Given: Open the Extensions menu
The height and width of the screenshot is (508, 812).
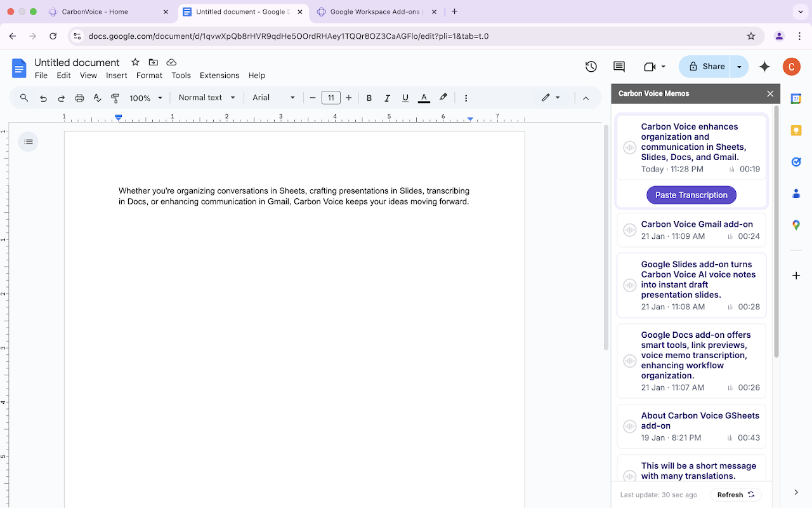Looking at the screenshot, I should (219, 75).
